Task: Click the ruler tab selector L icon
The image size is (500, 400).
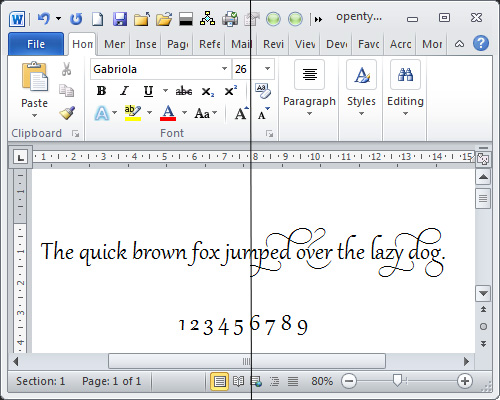Action: [21, 157]
